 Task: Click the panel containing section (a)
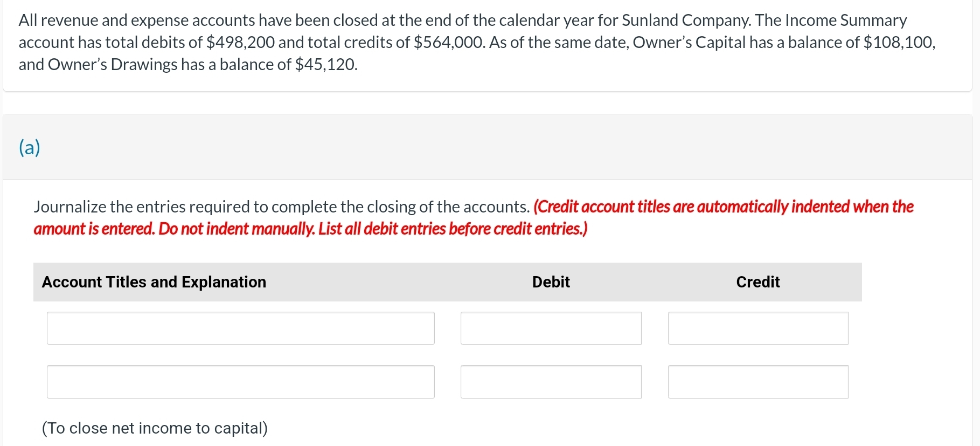pyautogui.click(x=485, y=147)
